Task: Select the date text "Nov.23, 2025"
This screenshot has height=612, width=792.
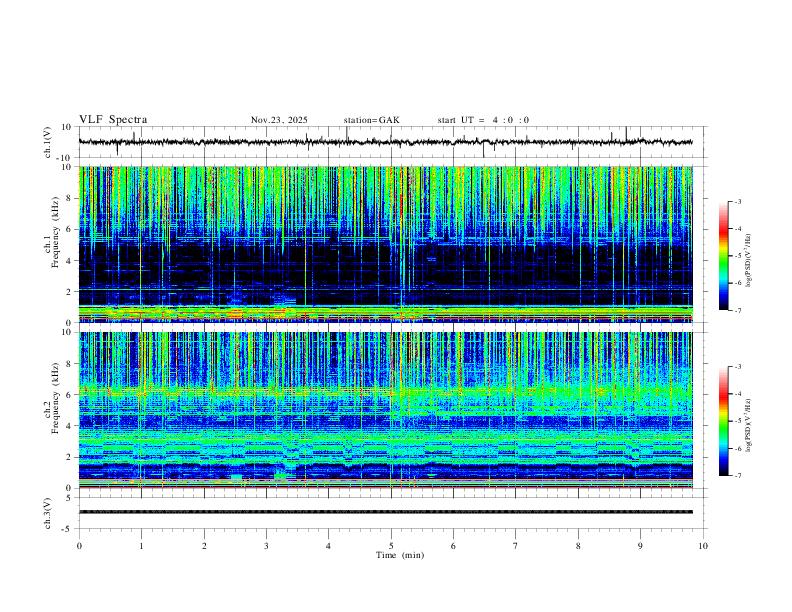Action: click(279, 120)
